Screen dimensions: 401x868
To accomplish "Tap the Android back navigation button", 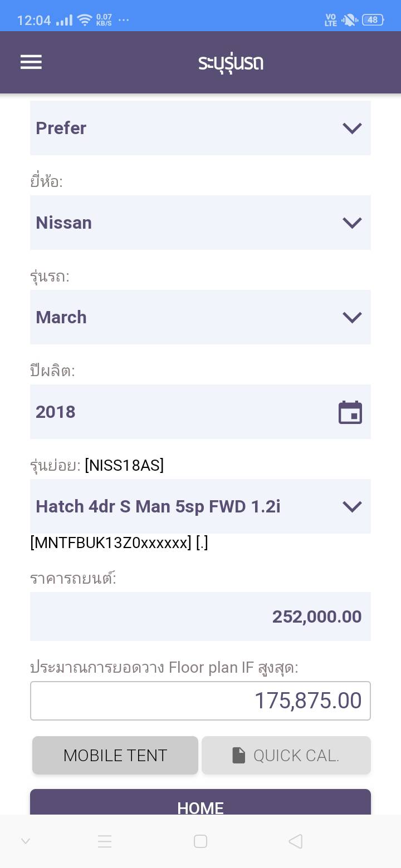I will 295,841.
